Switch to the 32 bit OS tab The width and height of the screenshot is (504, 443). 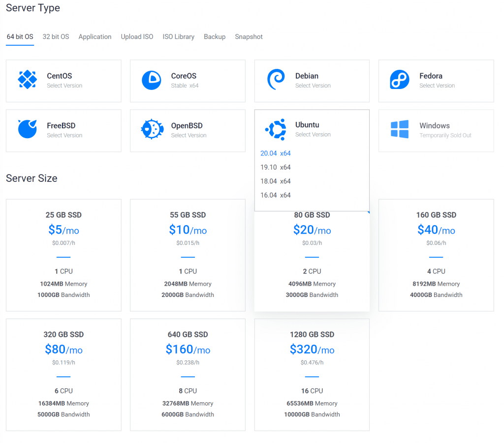56,37
